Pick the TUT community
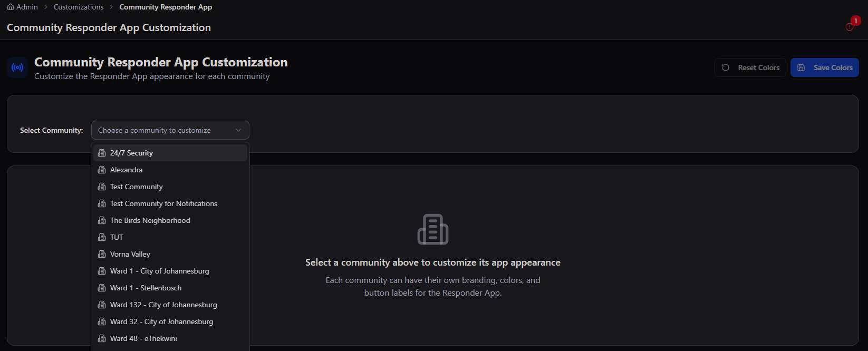The width and height of the screenshot is (868, 351). 170,237
